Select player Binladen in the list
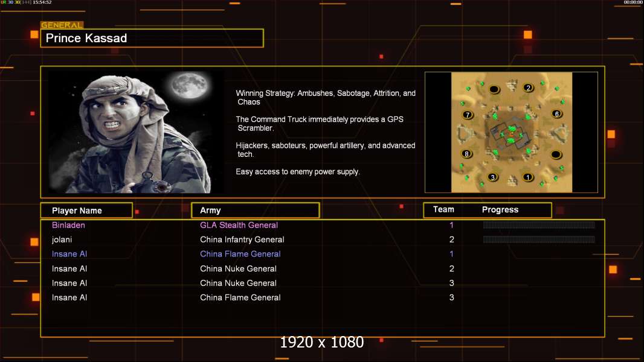The width and height of the screenshot is (644, 362). (68, 225)
